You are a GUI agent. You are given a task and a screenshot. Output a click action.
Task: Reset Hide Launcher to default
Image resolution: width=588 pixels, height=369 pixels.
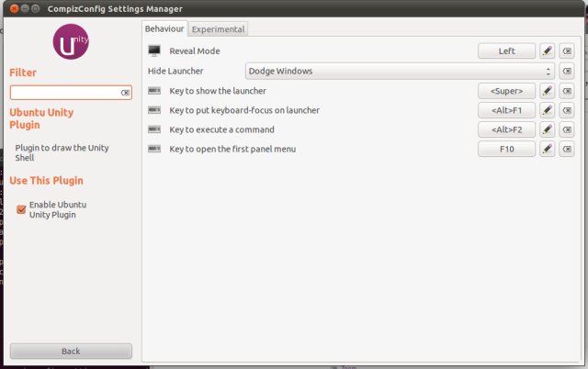(x=567, y=72)
